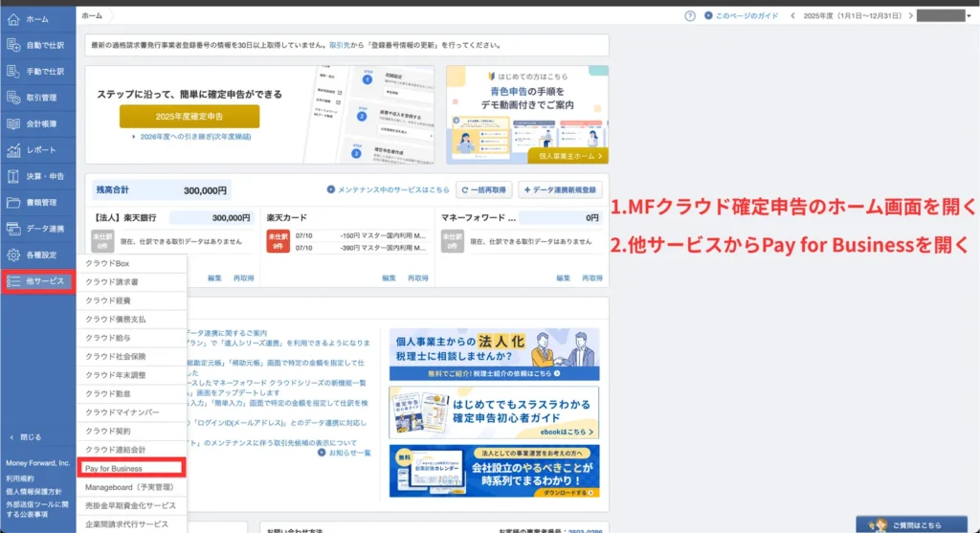Screen dimensions: 980x533
Task: Choose クラウド請求書 in the services menu
Action: click(113, 282)
